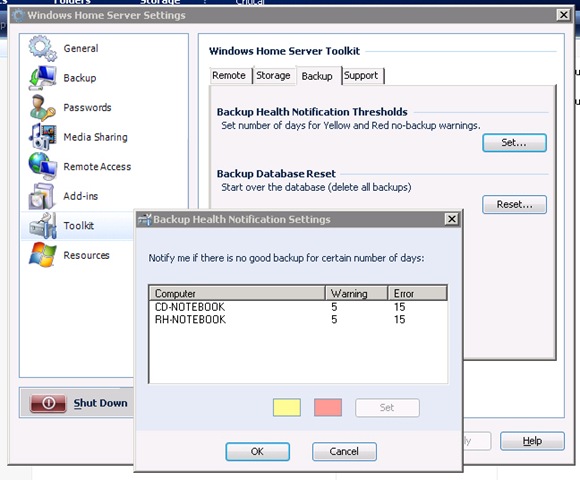Screen dimensions: 580x480
Task: Click the Windows Home Server Settings title icon
Action: coord(18,16)
